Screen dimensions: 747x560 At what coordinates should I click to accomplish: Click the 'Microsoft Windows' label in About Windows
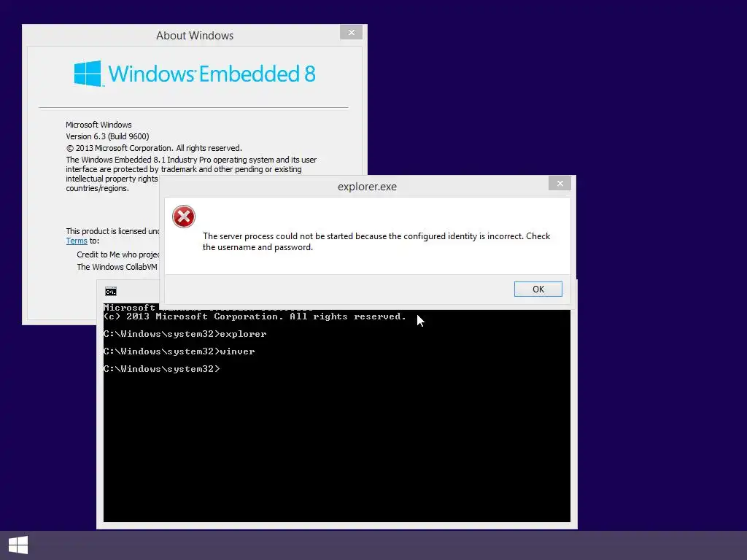point(98,125)
